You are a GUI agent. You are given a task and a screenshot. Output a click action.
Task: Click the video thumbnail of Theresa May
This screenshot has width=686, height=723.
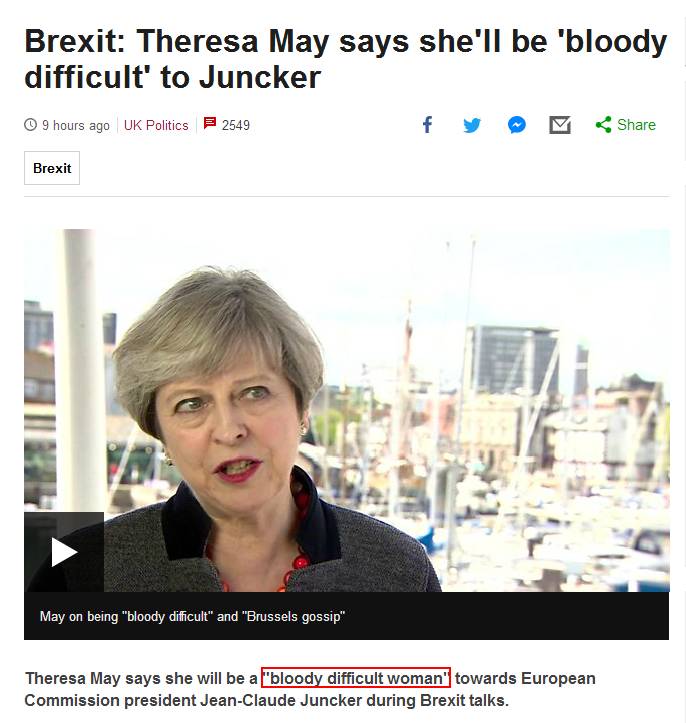346,410
